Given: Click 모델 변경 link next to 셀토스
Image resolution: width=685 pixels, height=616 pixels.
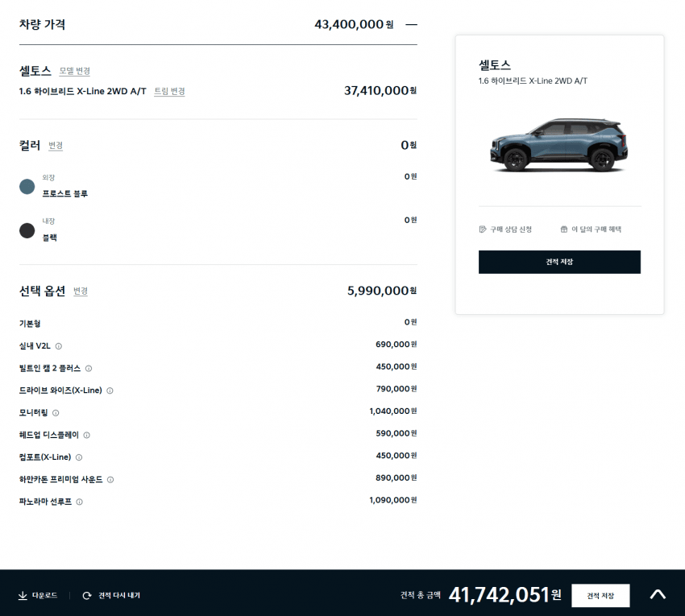Looking at the screenshot, I should point(75,71).
